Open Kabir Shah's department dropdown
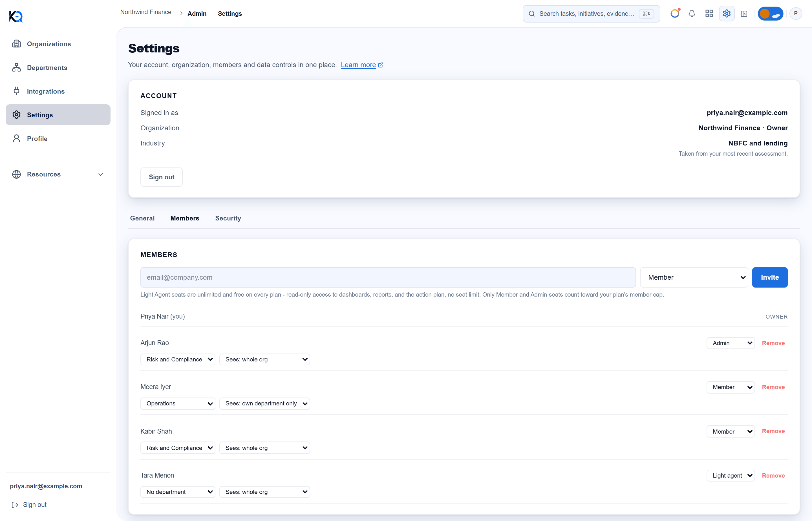The image size is (812, 521). click(178, 448)
